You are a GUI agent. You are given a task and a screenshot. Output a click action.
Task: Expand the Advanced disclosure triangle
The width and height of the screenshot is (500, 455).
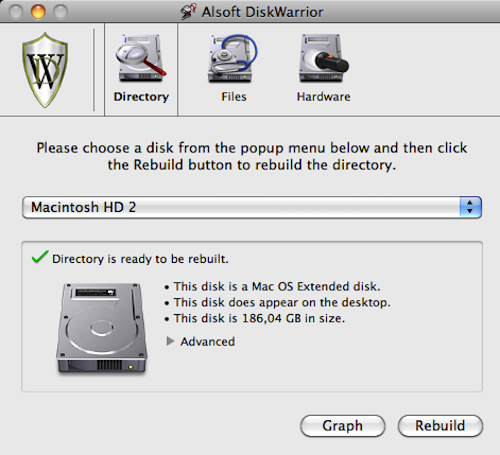(x=170, y=341)
